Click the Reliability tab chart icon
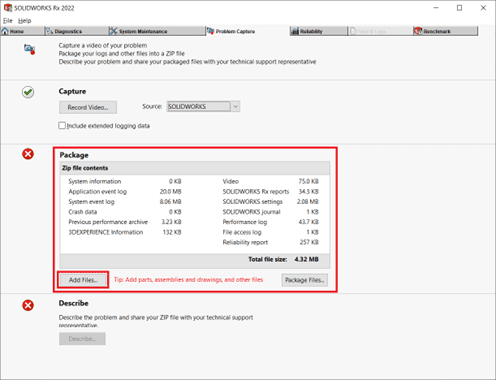 (x=295, y=31)
